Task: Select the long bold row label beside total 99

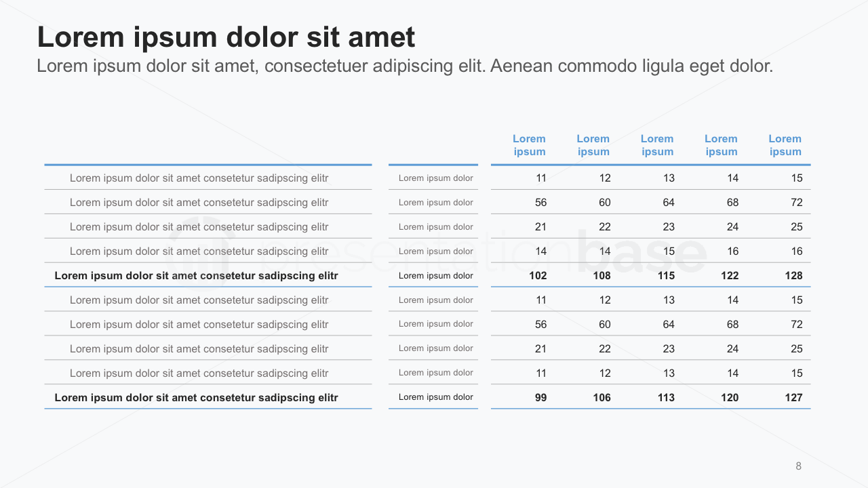Action: pos(196,398)
